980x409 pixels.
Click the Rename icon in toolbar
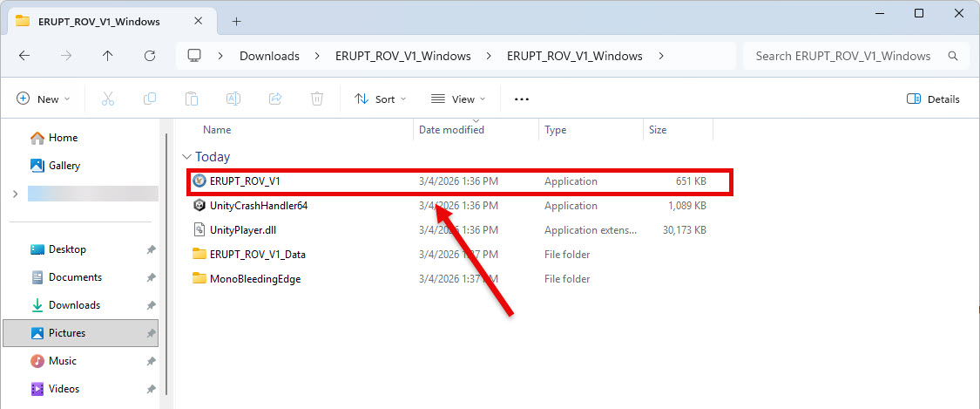(233, 99)
